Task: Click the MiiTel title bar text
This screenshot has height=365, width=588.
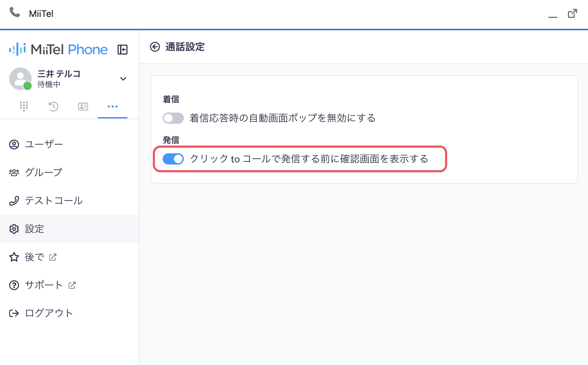Action: 41,14
